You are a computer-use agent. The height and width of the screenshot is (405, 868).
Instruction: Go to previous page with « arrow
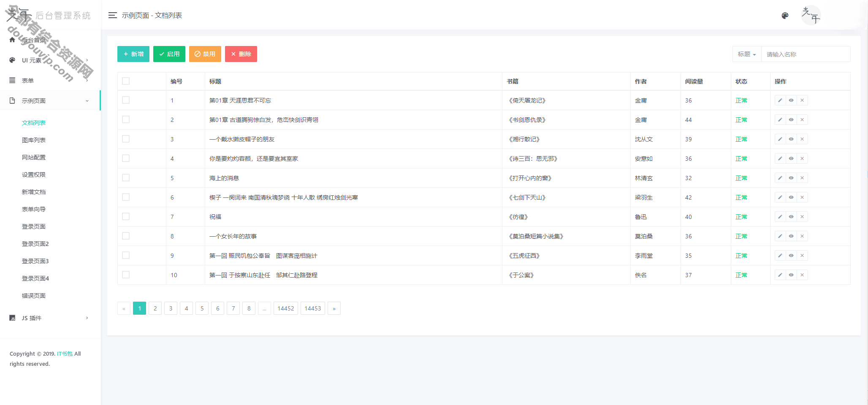124,308
